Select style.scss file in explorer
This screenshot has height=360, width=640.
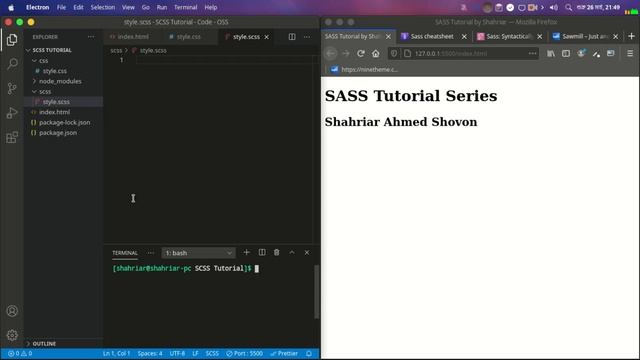pyautogui.click(x=56, y=102)
